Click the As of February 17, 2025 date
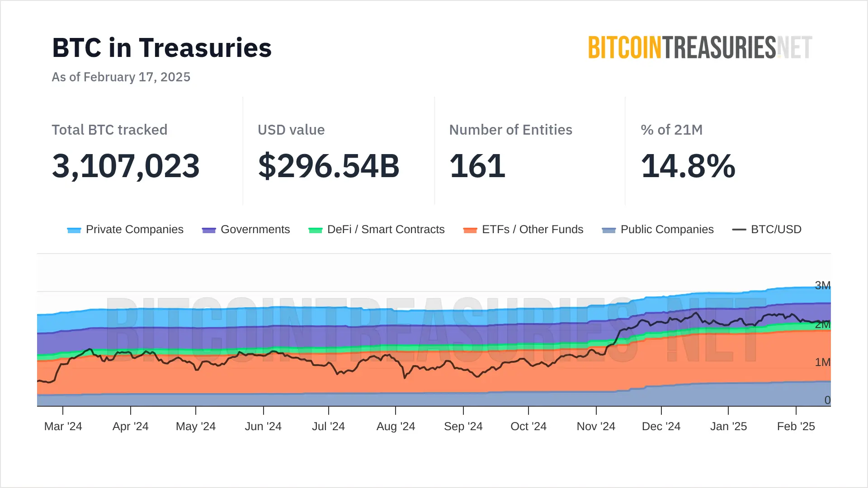Screen dimensions: 868x488 click(121, 77)
